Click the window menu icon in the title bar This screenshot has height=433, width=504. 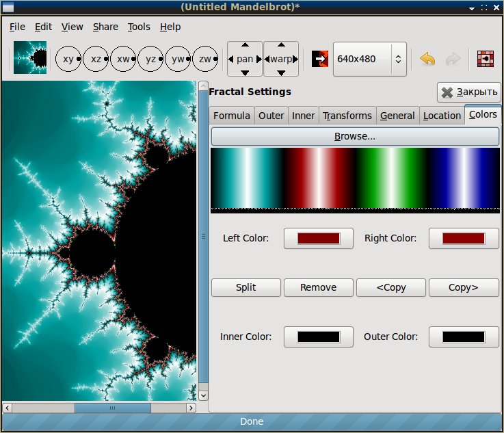[x=8, y=7]
